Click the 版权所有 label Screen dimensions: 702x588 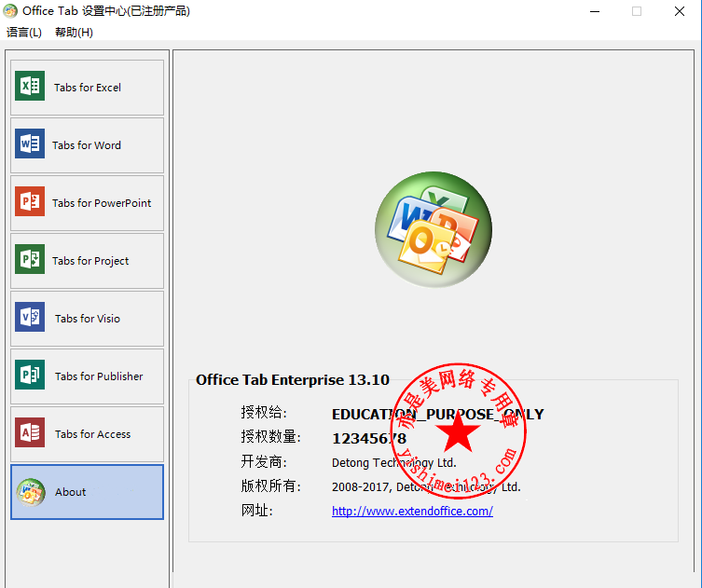(x=271, y=485)
